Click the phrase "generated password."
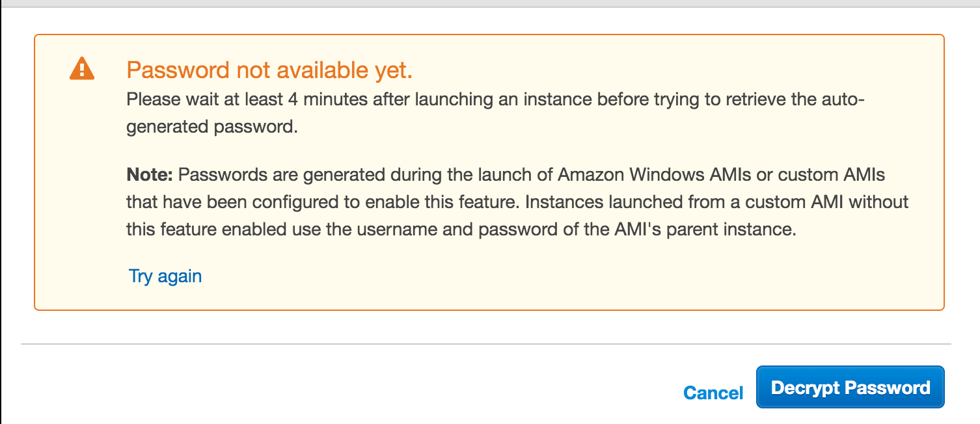This screenshot has width=980, height=424. pyautogui.click(x=212, y=127)
